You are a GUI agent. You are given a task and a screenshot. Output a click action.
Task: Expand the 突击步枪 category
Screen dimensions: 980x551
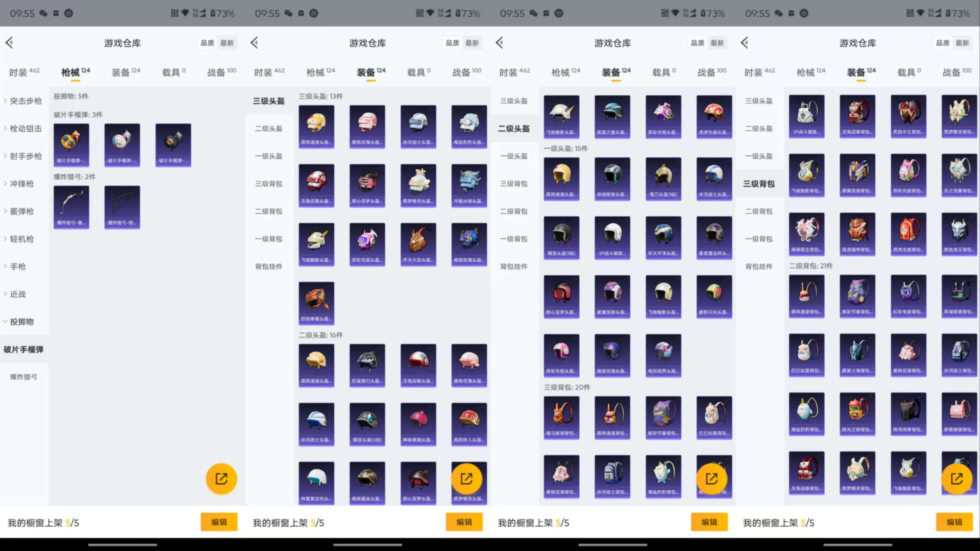click(23, 101)
